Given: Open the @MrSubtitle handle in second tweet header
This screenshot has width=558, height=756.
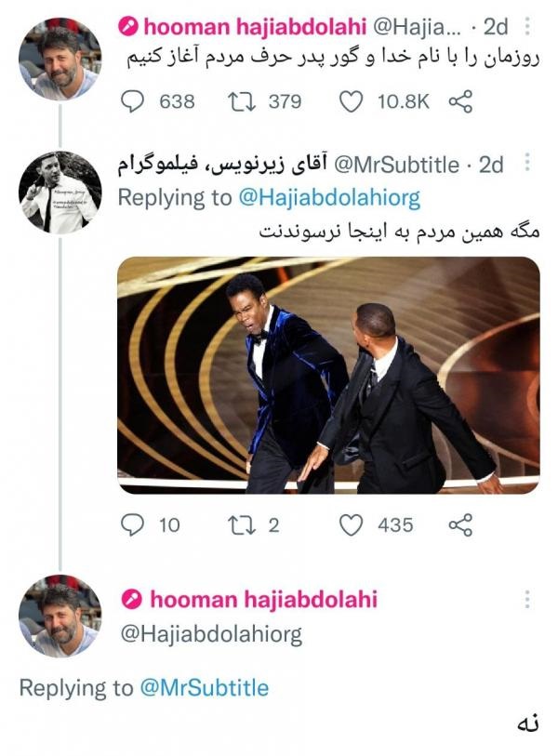Looking at the screenshot, I should [396, 166].
